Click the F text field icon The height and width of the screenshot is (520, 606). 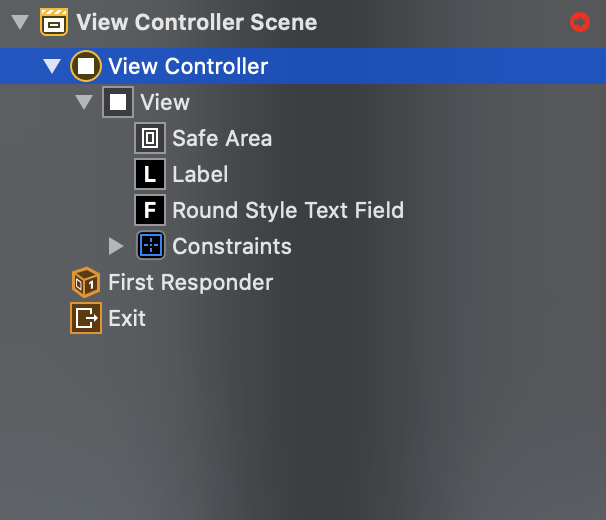[x=150, y=210]
